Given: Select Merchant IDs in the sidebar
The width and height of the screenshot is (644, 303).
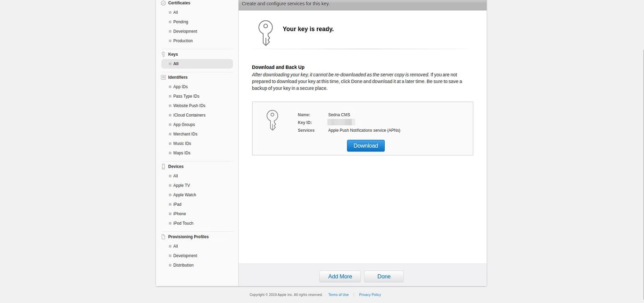Looking at the screenshot, I should 185,134.
